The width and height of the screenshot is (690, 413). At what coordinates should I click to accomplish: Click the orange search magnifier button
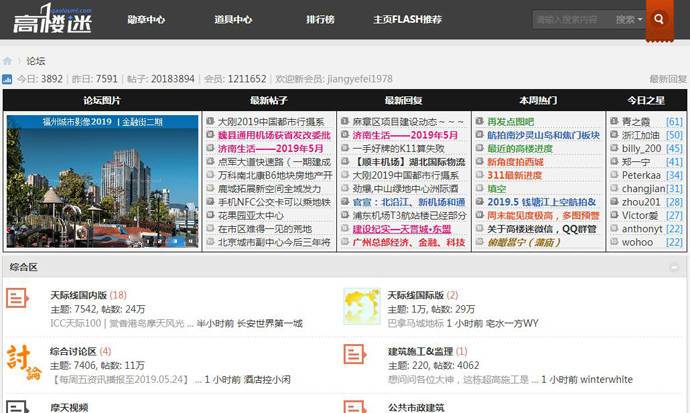click(x=659, y=19)
